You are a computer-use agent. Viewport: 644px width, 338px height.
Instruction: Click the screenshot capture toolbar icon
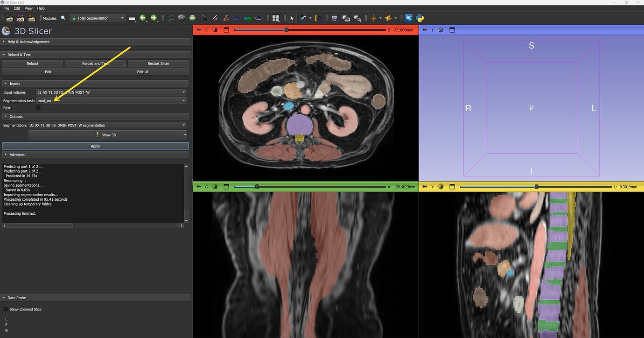(335, 18)
